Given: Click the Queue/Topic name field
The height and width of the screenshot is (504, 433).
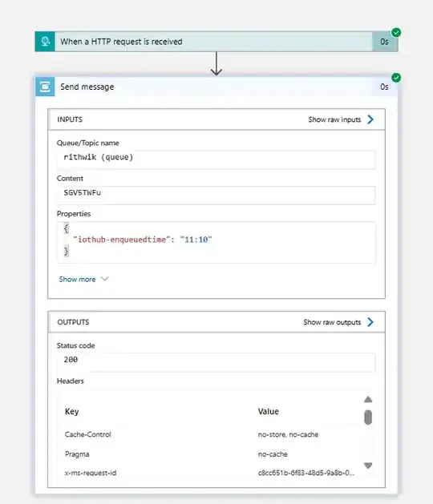Looking at the screenshot, I should click(x=216, y=159).
